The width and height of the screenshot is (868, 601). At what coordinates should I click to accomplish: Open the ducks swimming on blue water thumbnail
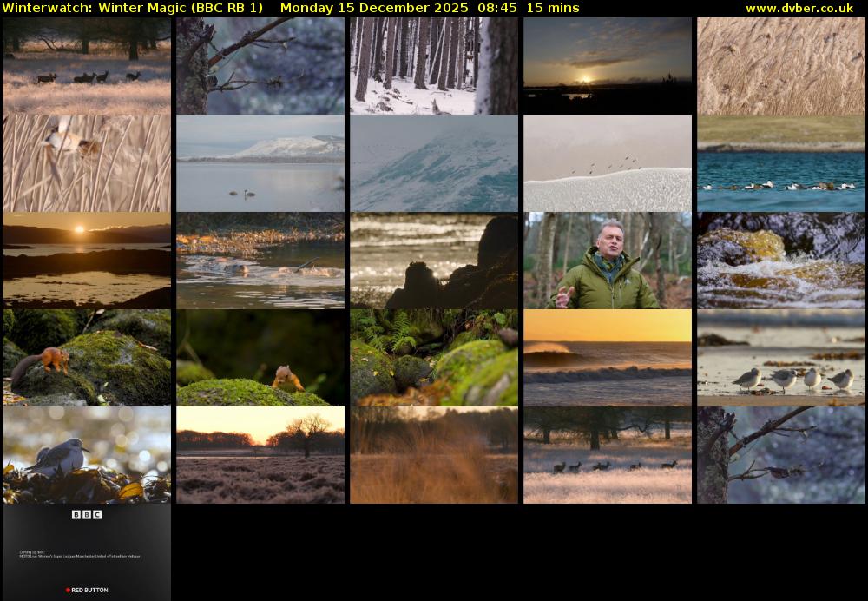pos(781,163)
